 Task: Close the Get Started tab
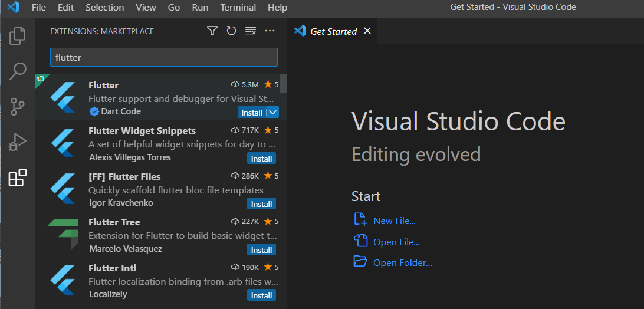367,31
